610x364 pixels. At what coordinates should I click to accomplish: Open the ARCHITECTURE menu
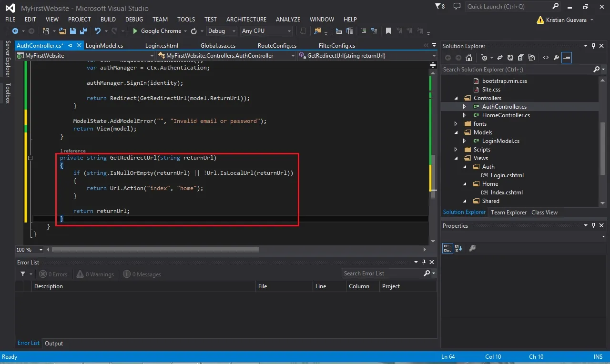246,20
